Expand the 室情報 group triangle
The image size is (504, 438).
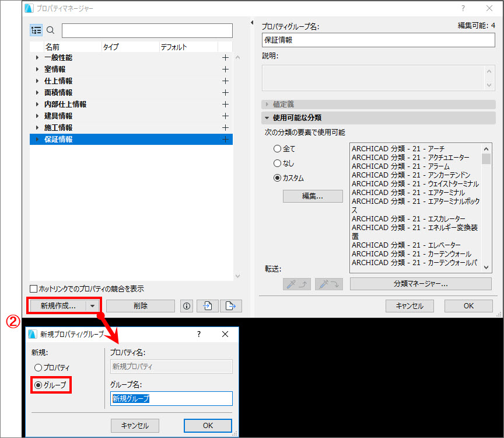(37, 69)
